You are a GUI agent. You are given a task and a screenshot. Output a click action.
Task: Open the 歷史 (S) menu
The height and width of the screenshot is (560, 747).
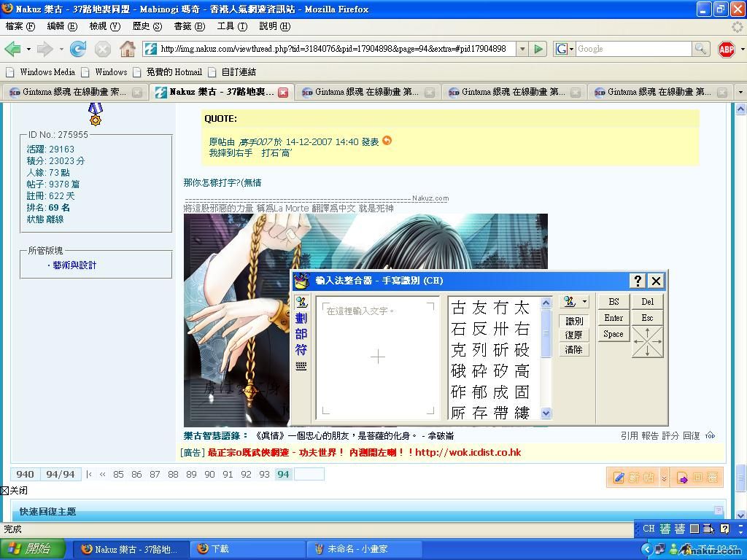coord(147,26)
